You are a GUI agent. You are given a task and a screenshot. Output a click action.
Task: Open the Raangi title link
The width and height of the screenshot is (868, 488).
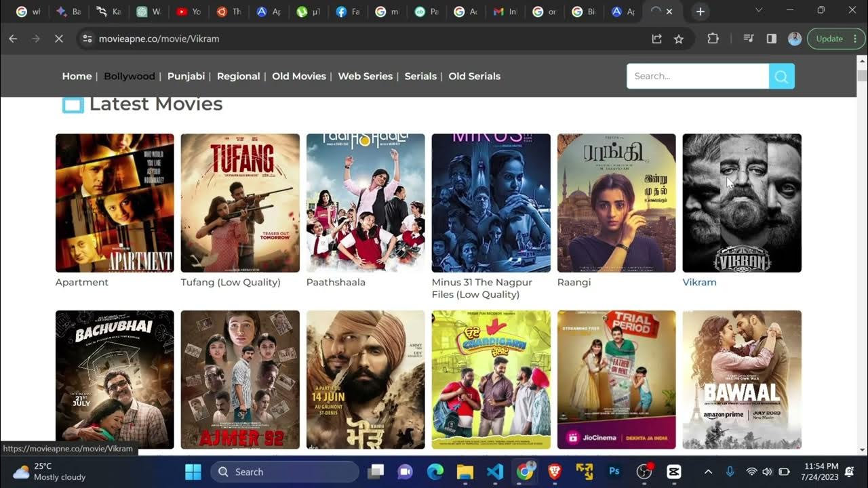[574, 282]
